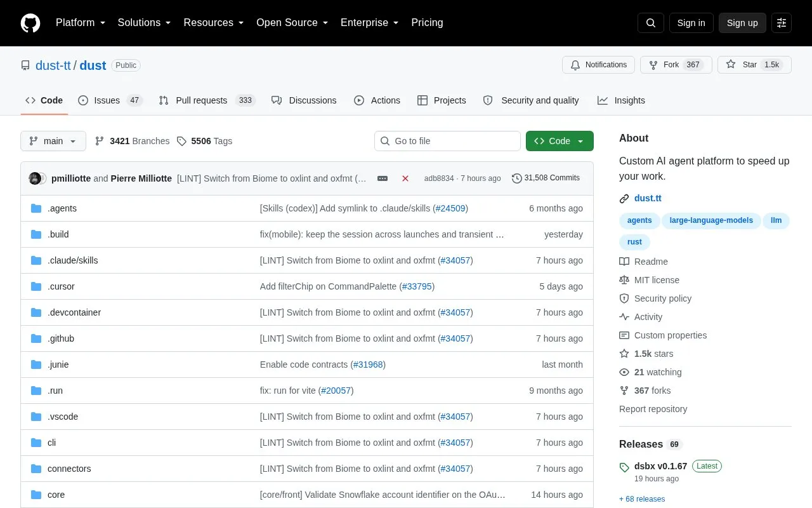Image resolution: width=812 pixels, height=508 pixels.
Task: Expand the Open Source menu
Action: [x=292, y=23]
